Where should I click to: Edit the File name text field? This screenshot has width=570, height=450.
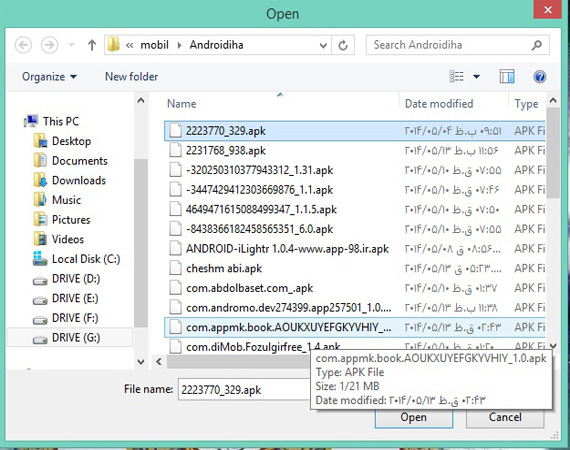coord(244,390)
